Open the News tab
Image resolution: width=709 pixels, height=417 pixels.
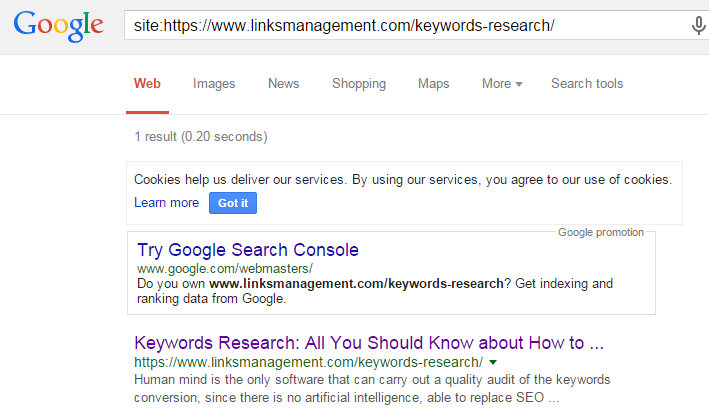pos(284,84)
